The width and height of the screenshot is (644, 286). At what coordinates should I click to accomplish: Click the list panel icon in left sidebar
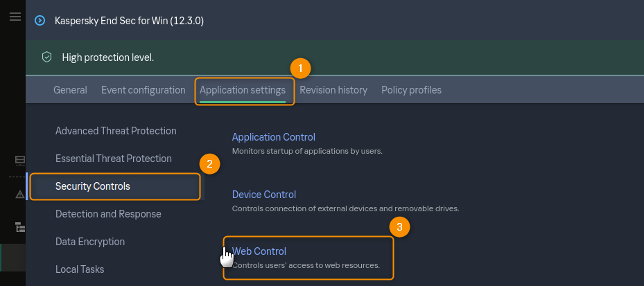point(20,160)
